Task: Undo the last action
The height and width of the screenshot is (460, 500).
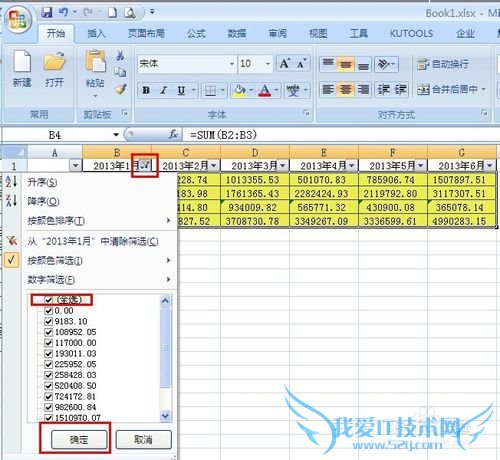Action: tap(63, 12)
